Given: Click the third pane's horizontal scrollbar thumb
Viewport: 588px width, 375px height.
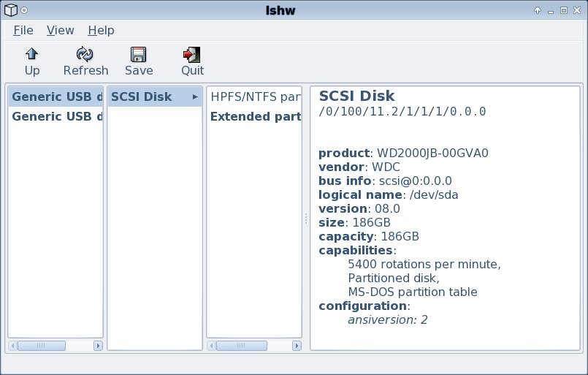Looking at the screenshot, I should coord(242,345).
